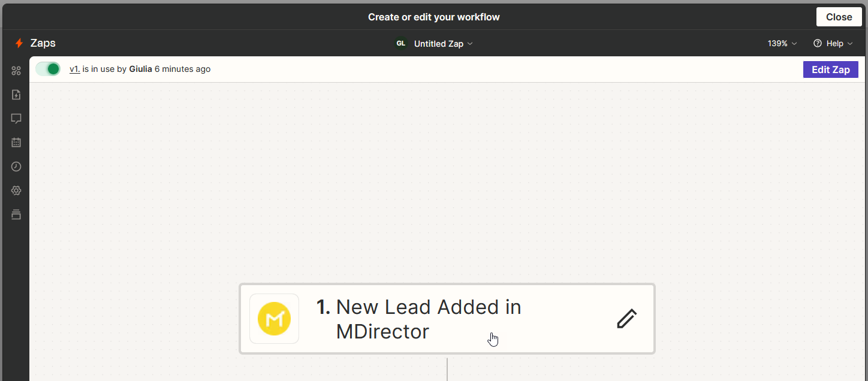Open the apps grid in sidebar
This screenshot has height=381, width=868.
point(16,71)
